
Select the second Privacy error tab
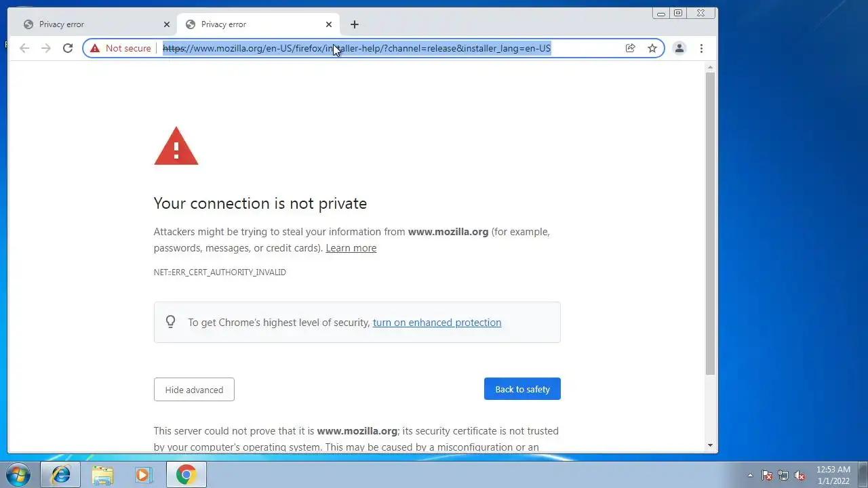point(258,24)
